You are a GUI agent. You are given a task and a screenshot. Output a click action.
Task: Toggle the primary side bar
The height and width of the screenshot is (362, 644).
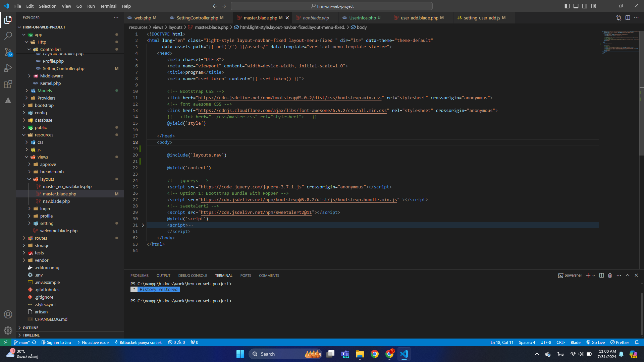coord(567,6)
